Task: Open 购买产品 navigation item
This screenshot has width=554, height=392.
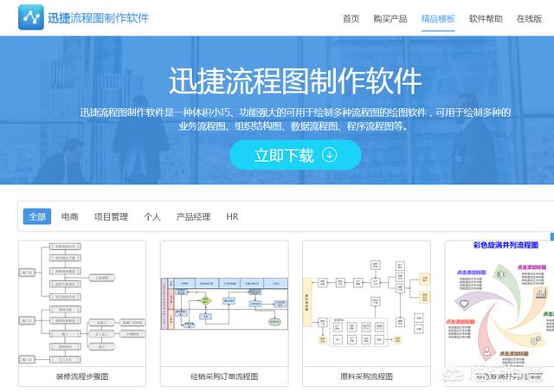Action: tap(390, 19)
